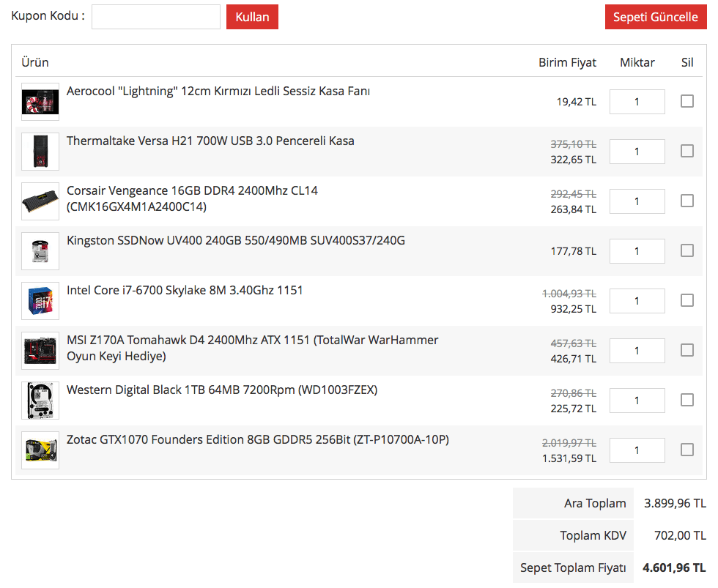
Task: Click the struck-through 2.019,97 TL price
Action: (569, 443)
